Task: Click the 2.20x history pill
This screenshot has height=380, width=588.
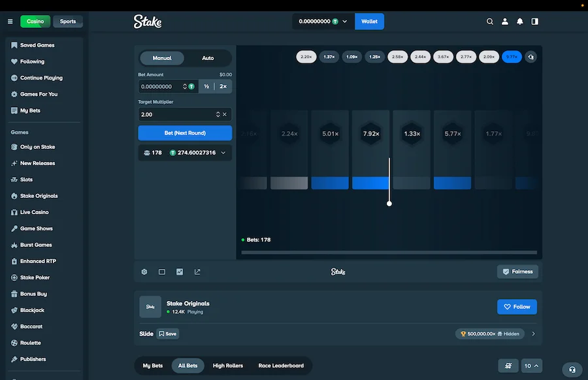Action: point(306,57)
